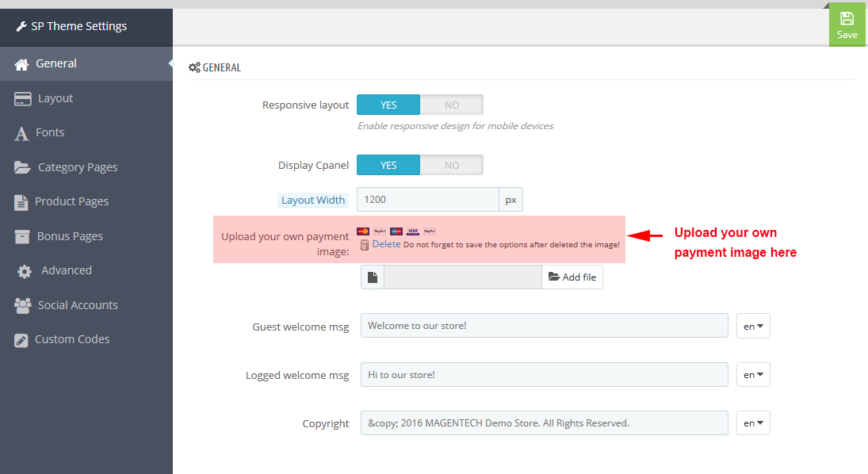The width and height of the screenshot is (868, 474).
Task: Open language dropdown for Logged welcome msg
Action: 753,375
